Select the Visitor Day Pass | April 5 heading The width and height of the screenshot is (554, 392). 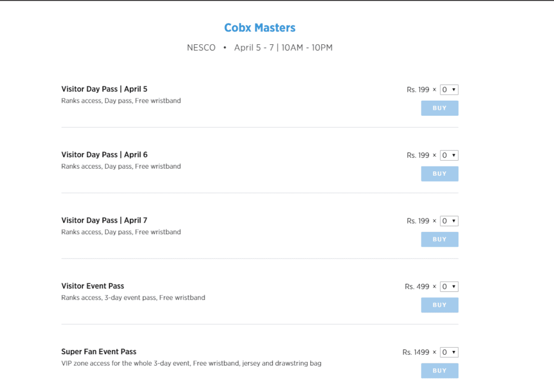click(x=104, y=89)
